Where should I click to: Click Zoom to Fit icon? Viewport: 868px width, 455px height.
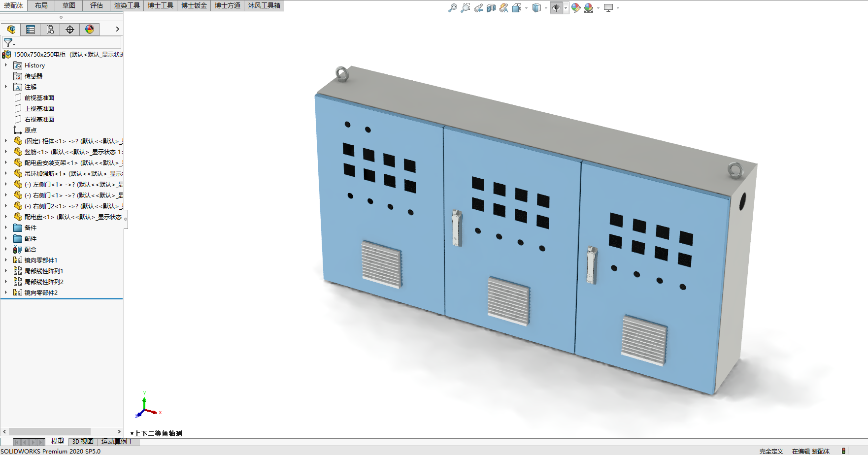tap(452, 8)
